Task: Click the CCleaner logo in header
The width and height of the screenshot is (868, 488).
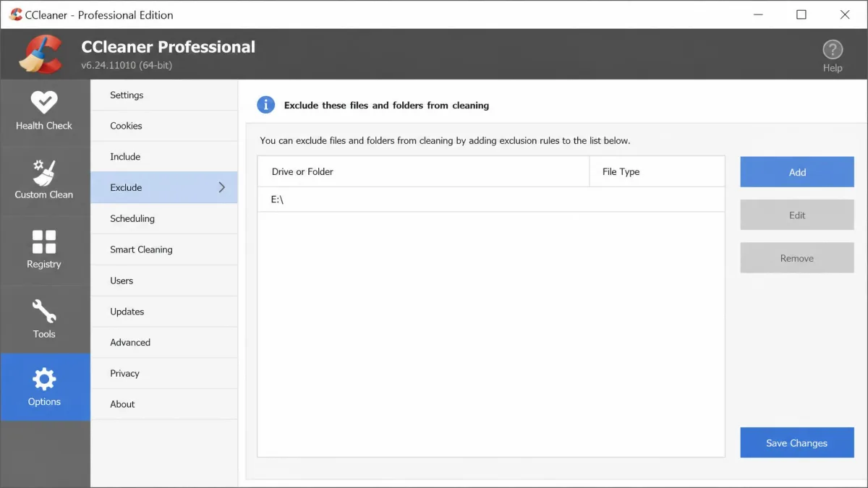Action: [x=41, y=53]
